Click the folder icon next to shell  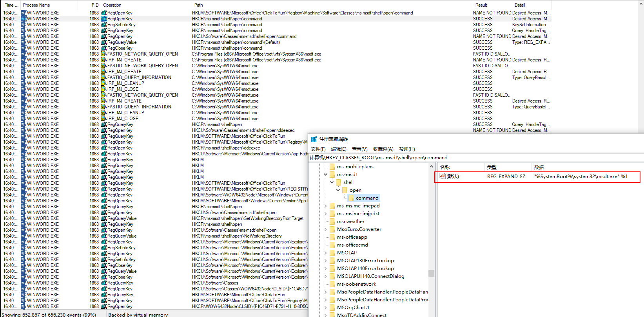339,182
